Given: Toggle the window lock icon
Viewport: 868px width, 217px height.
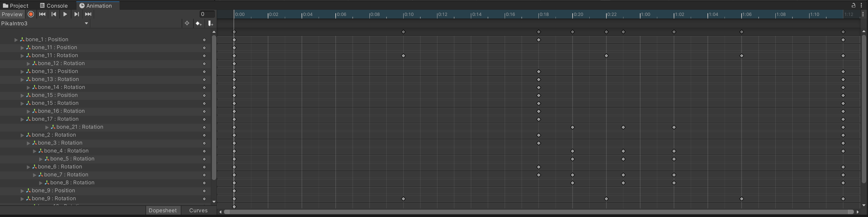Looking at the screenshot, I should click(854, 5).
